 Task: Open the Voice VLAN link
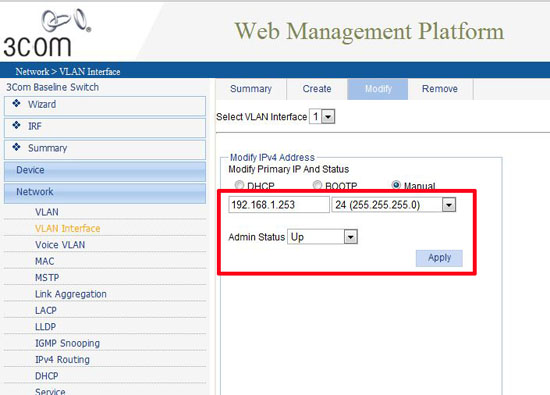pos(60,245)
